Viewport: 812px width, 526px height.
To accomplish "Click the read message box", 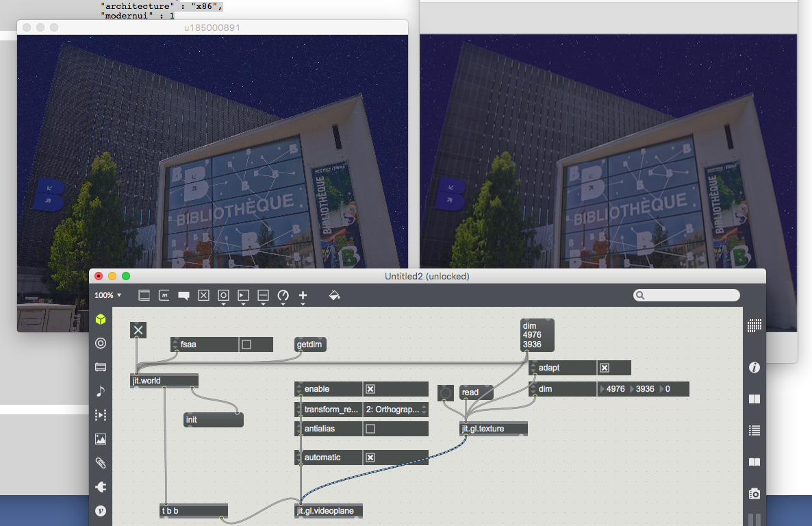I will point(476,392).
